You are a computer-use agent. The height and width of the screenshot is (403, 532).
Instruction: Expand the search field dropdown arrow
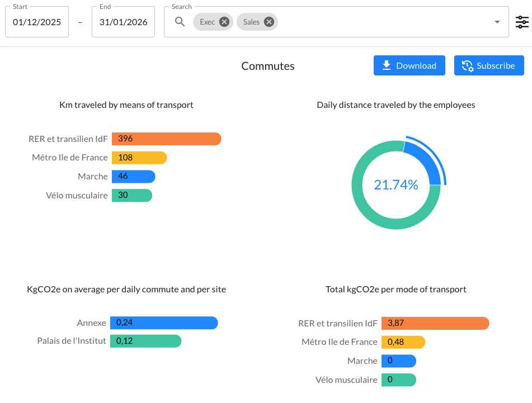pos(497,23)
